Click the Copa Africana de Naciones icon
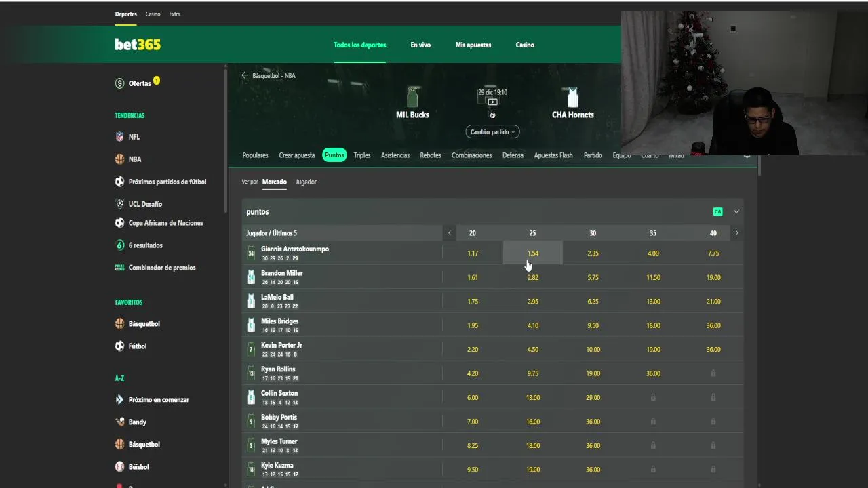This screenshot has height=488, width=868. (120, 223)
